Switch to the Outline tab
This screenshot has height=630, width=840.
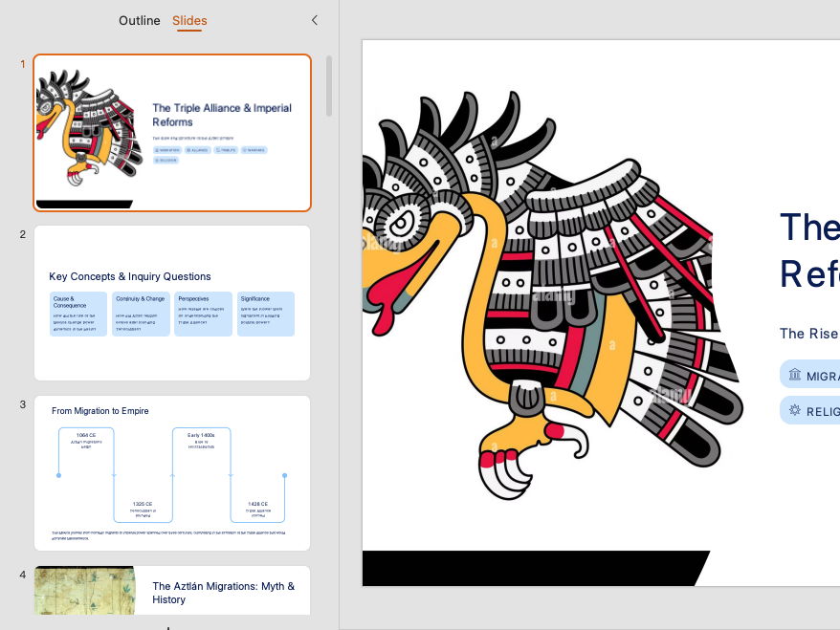pos(139,20)
